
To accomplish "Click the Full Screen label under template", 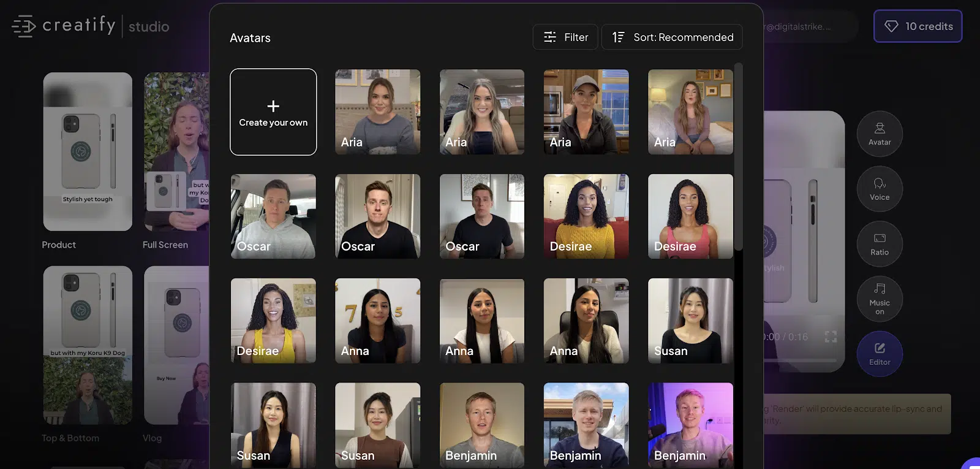I will (x=165, y=245).
